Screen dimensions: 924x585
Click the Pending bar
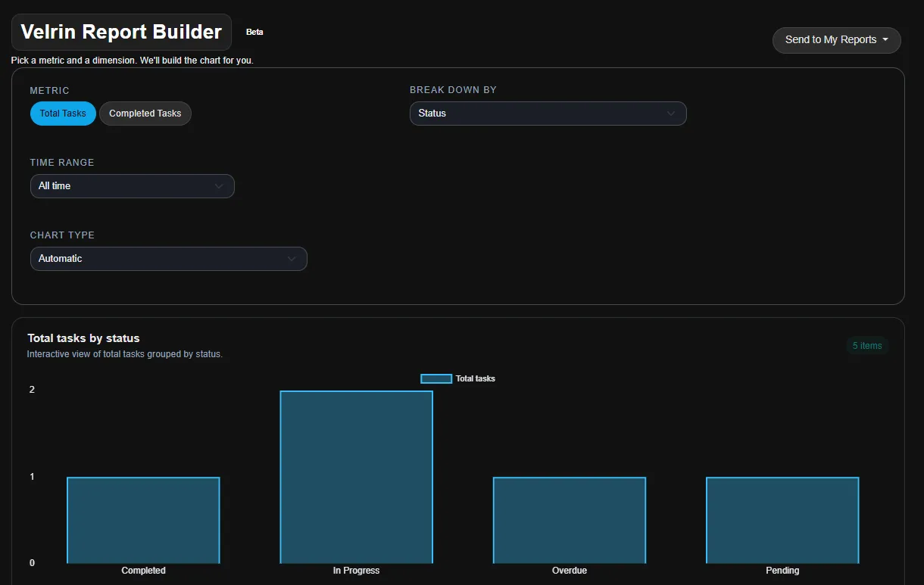pos(782,519)
